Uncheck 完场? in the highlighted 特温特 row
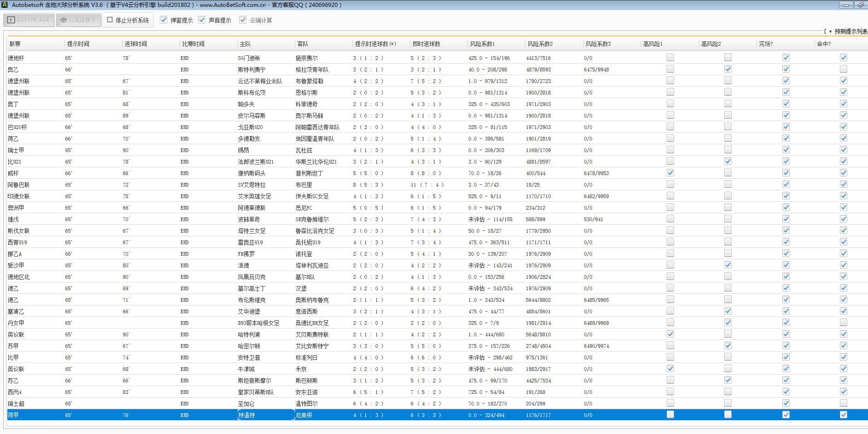 tap(786, 415)
